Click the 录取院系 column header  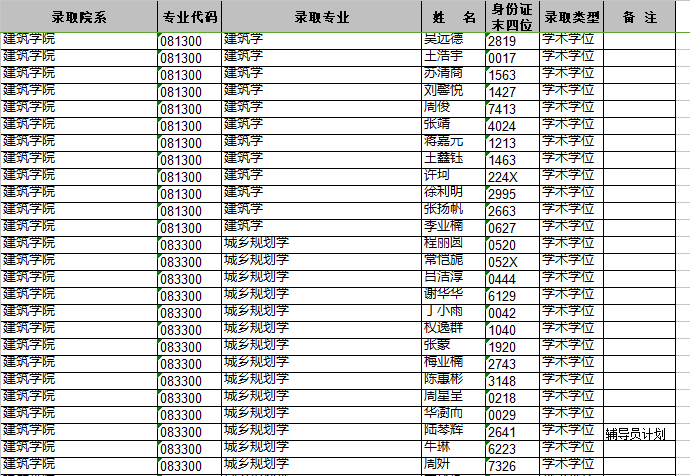78,17
